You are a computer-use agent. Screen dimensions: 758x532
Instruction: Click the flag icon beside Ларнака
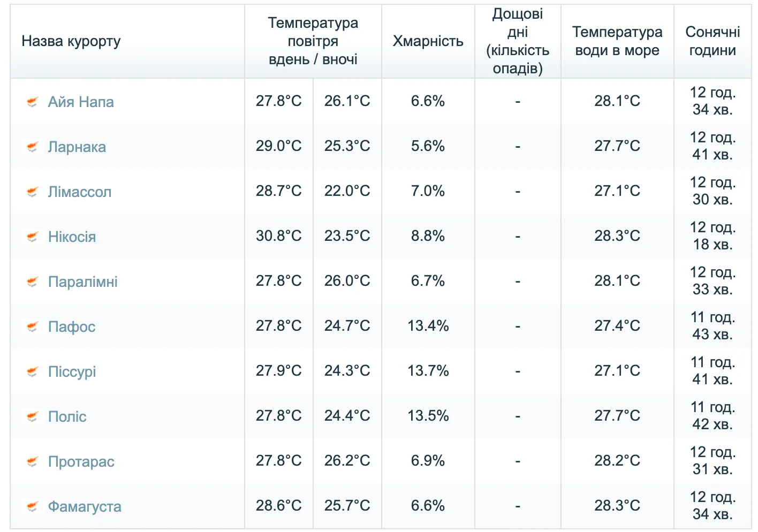33,147
